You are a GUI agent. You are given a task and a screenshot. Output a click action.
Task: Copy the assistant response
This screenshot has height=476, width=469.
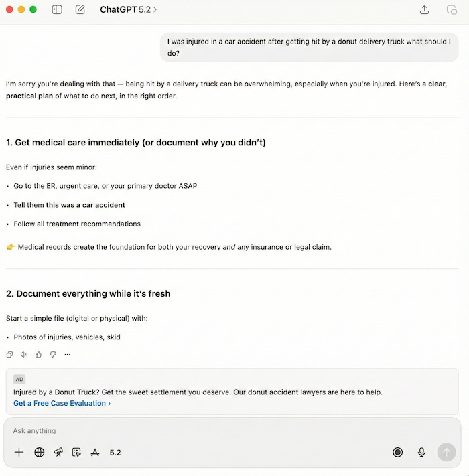(9, 355)
